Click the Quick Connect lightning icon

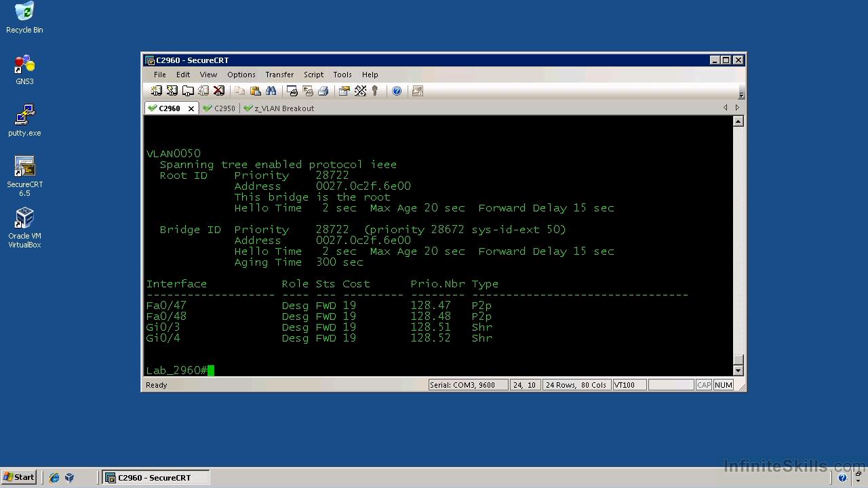[172, 91]
